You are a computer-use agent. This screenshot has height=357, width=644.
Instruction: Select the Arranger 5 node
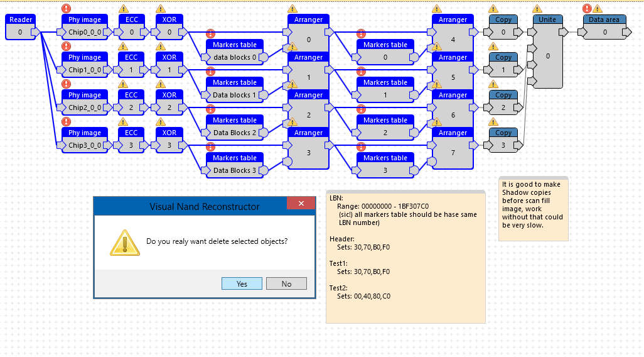tap(453, 71)
